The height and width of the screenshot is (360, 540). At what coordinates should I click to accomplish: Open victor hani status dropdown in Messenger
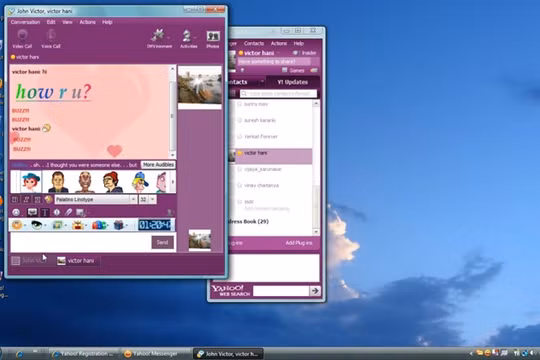(278, 53)
